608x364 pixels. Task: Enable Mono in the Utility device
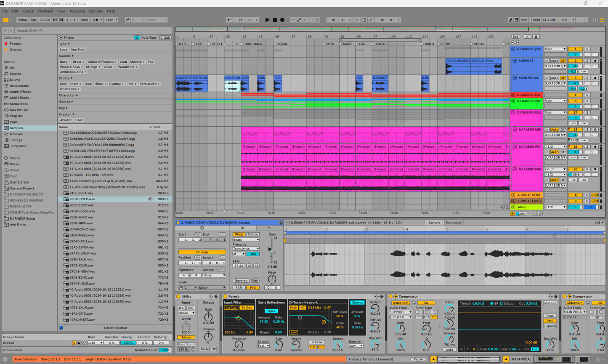tap(186, 337)
